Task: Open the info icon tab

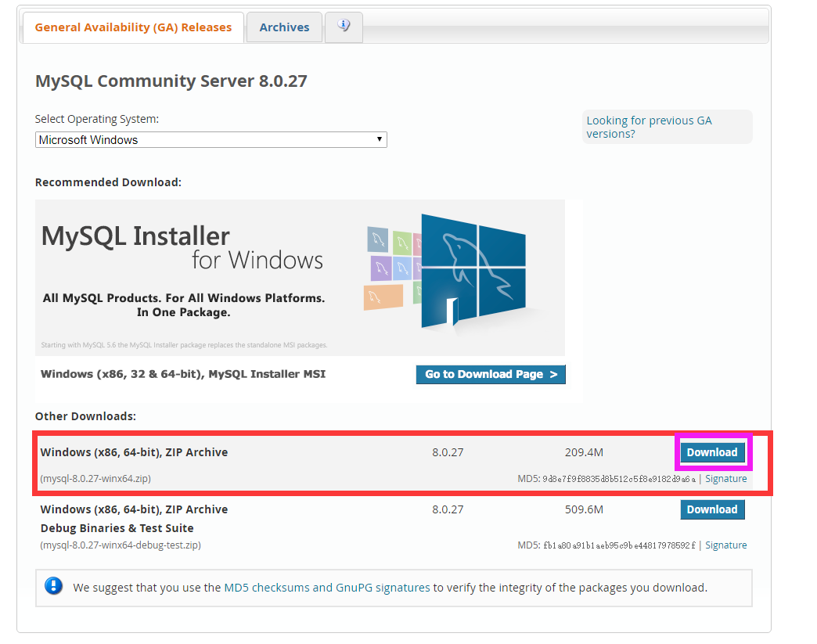Action: coord(344,27)
